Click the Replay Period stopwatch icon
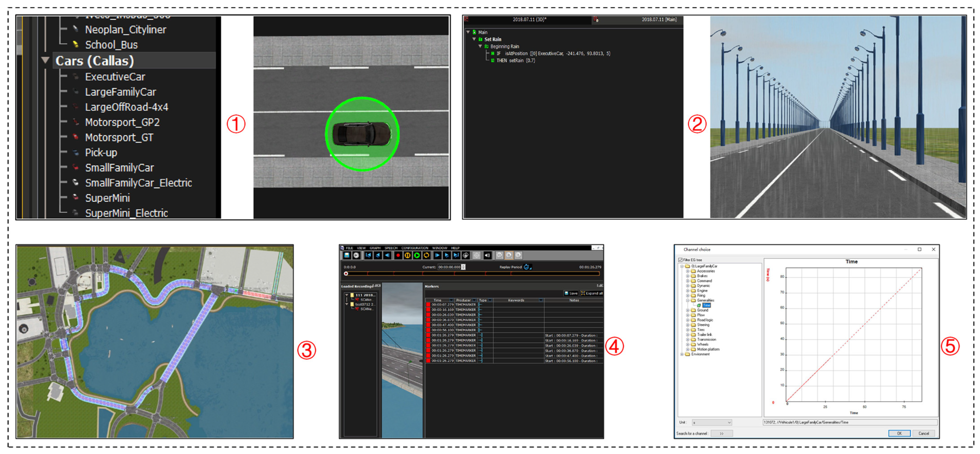980x454 pixels. 527,267
